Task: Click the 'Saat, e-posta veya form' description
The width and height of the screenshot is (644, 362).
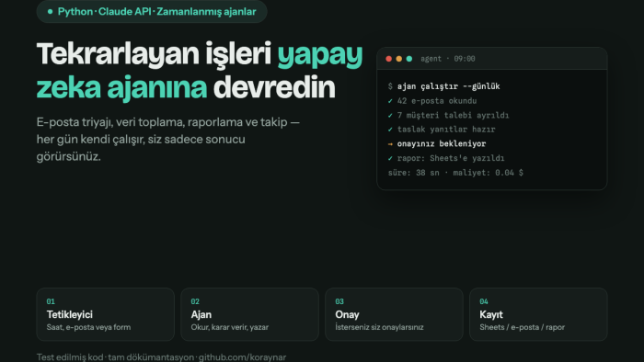Action: pos(88,327)
